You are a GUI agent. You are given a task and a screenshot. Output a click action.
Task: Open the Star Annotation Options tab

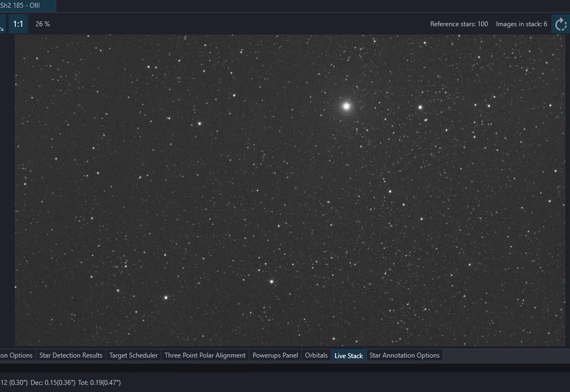click(x=404, y=355)
